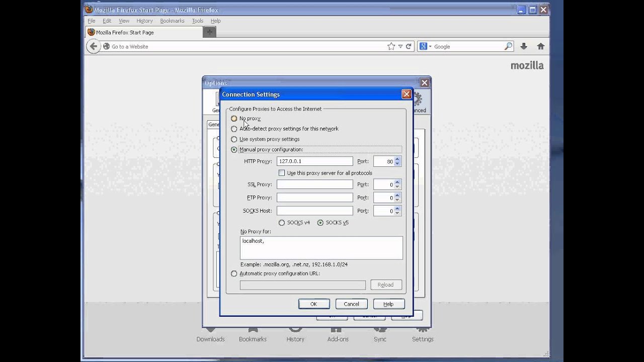Open the Edit menu
The width and height of the screenshot is (644, 362).
coord(107,21)
